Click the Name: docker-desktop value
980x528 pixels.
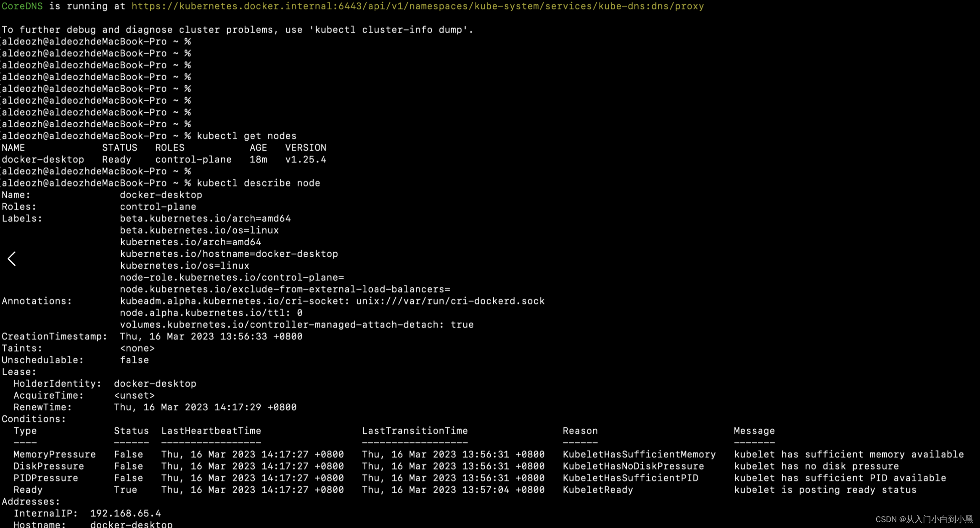[161, 195]
